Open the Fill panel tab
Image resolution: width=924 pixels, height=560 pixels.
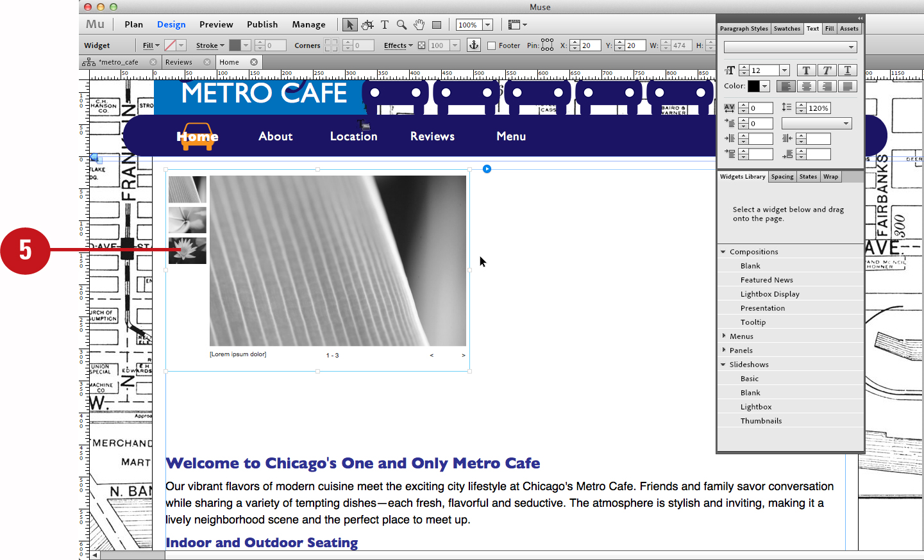(x=829, y=29)
